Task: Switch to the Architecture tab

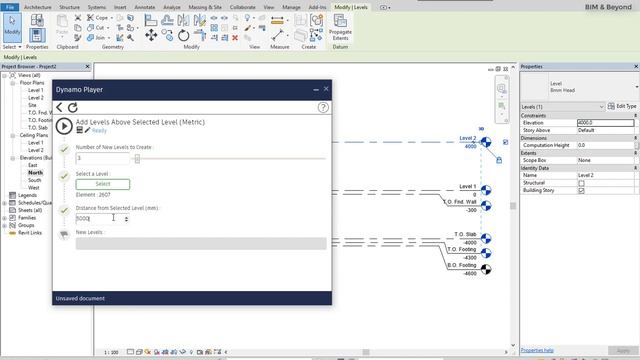Action: tap(38, 7)
